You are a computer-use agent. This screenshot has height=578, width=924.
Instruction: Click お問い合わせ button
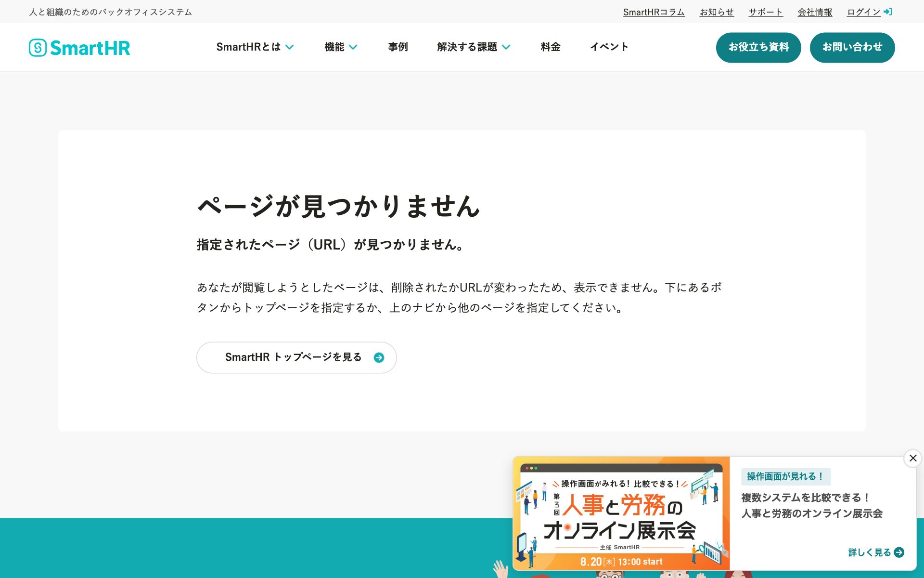[852, 48]
